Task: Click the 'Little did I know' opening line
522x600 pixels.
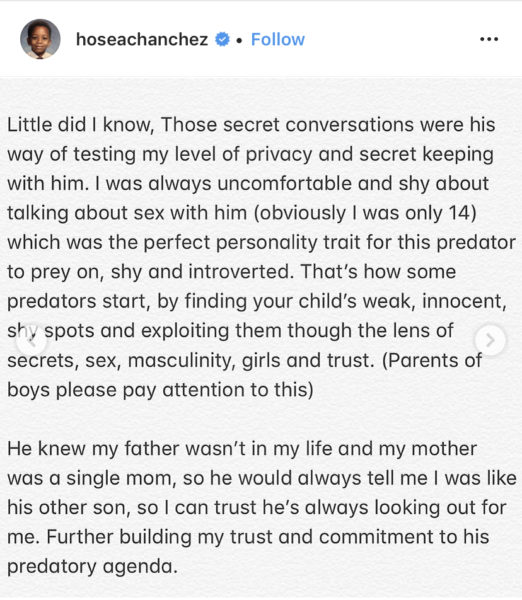Action: pyautogui.click(x=251, y=125)
